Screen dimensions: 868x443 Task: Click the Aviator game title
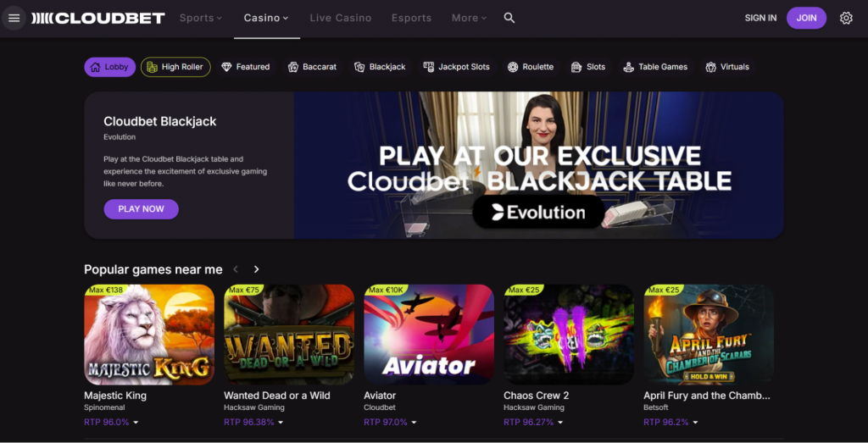(x=380, y=396)
